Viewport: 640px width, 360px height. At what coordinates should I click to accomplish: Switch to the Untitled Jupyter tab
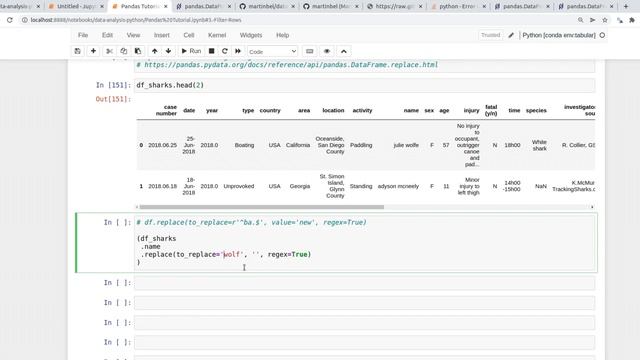[76, 6]
